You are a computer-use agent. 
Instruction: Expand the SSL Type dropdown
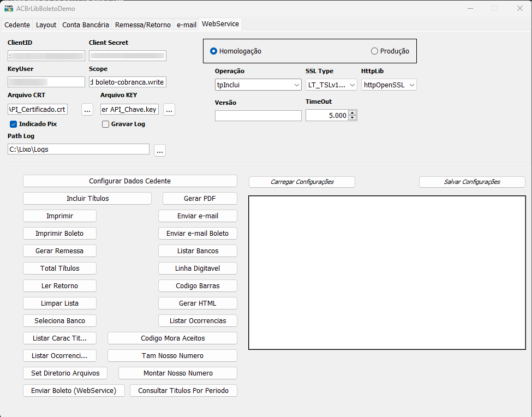click(331, 85)
